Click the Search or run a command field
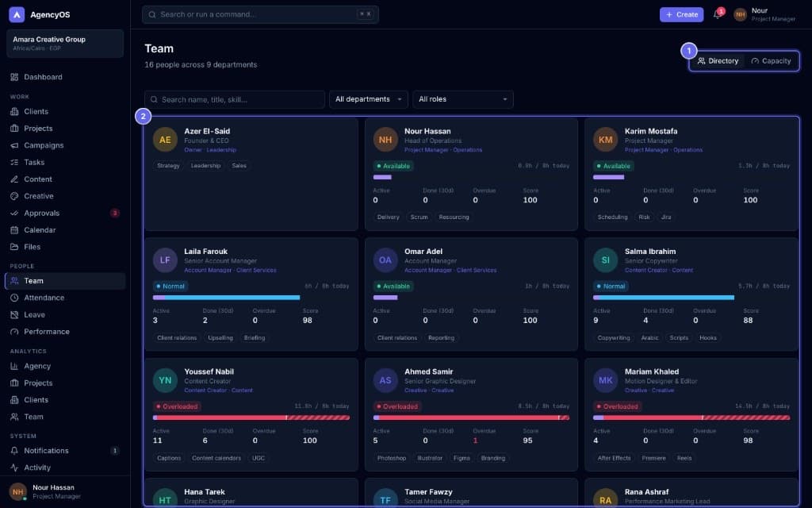 pyautogui.click(x=260, y=14)
